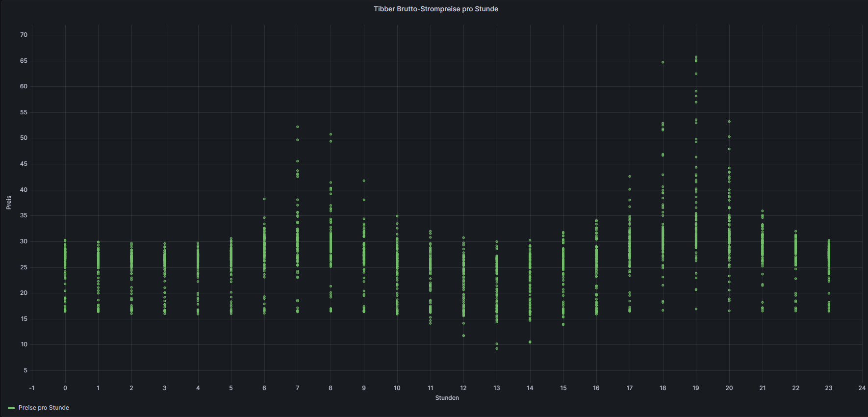Click the panel title Tibber Brutto-Strompreise pro Stunde
Viewport: 868px width, 417px height.
coord(435,9)
